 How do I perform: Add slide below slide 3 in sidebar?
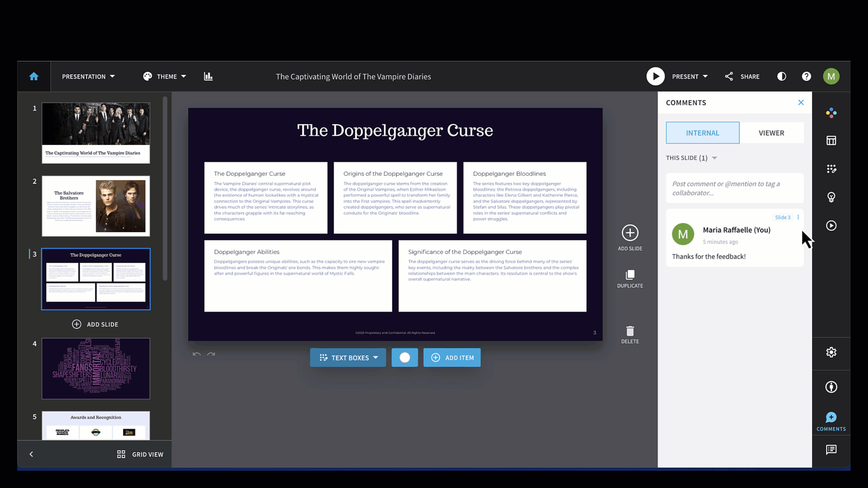[95, 324]
